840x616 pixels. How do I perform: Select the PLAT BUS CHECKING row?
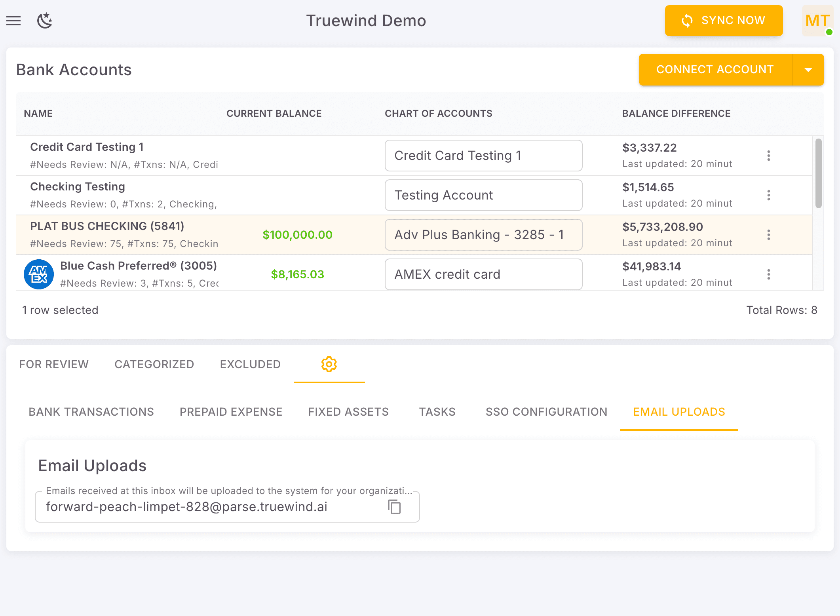point(119,235)
